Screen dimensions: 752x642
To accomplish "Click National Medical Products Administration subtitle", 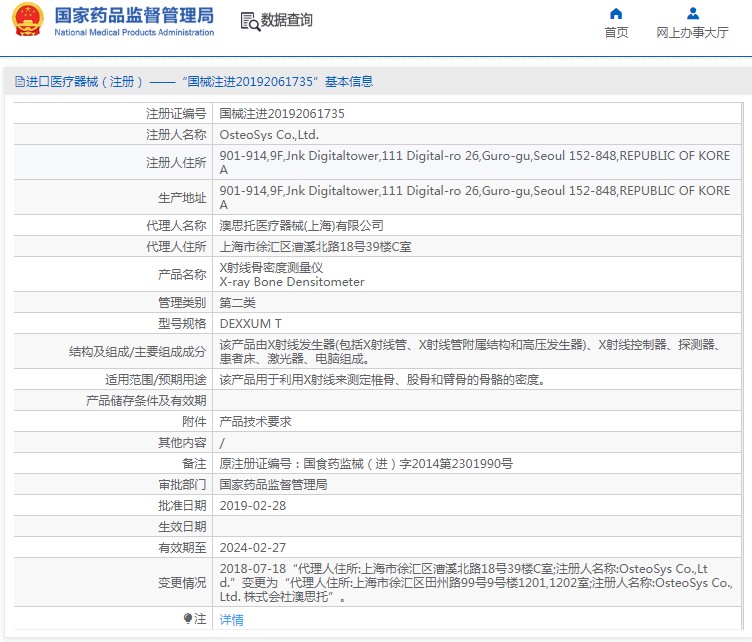I will tap(134, 33).
